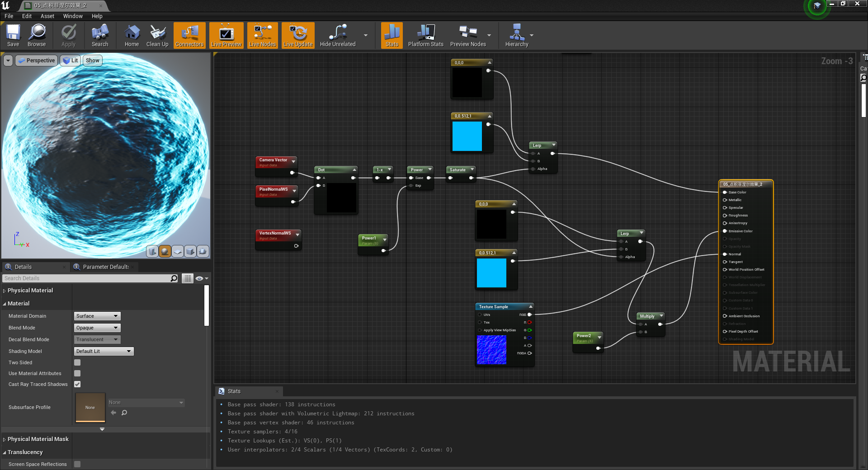Open the Blend Mode dropdown
Viewport: 868px width, 470px height.
tap(97, 328)
